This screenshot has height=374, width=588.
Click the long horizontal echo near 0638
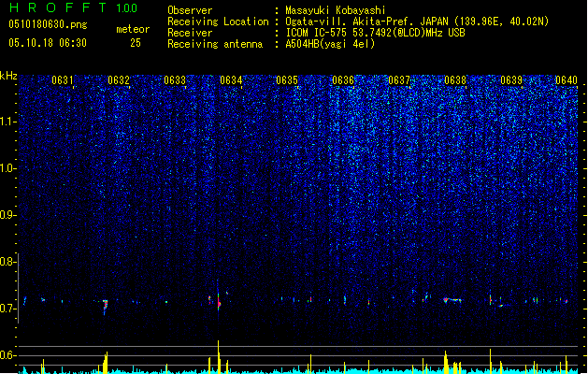point(452,300)
